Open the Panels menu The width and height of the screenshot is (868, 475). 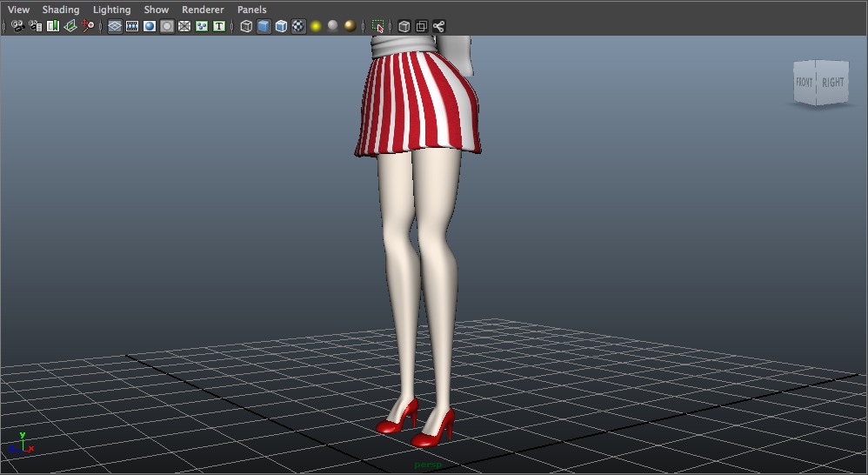(x=251, y=10)
